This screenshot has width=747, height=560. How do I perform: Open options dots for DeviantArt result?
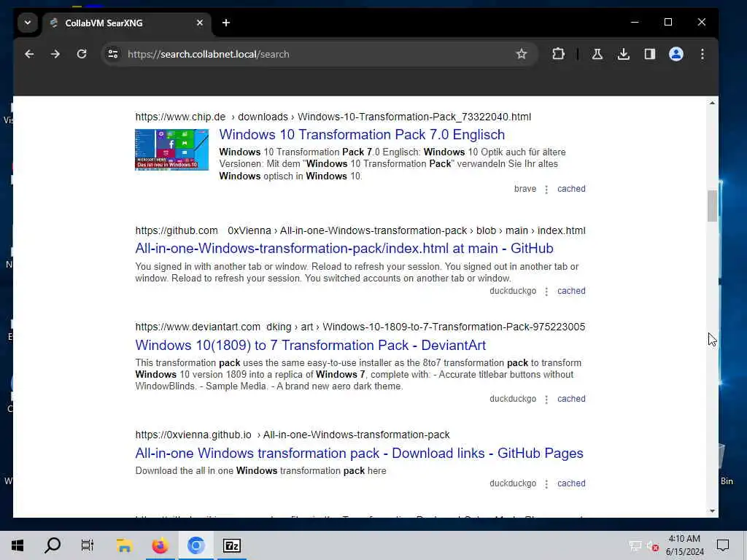[x=546, y=399]
